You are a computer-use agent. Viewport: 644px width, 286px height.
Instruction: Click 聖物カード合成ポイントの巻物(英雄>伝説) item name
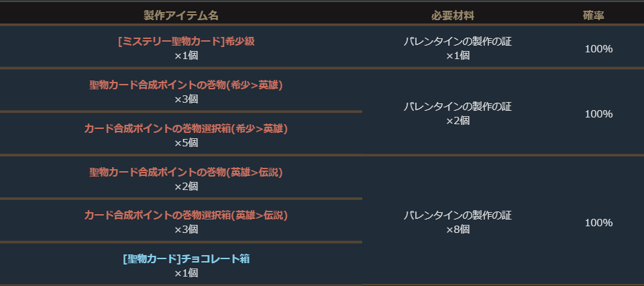(x=186, y=173)
